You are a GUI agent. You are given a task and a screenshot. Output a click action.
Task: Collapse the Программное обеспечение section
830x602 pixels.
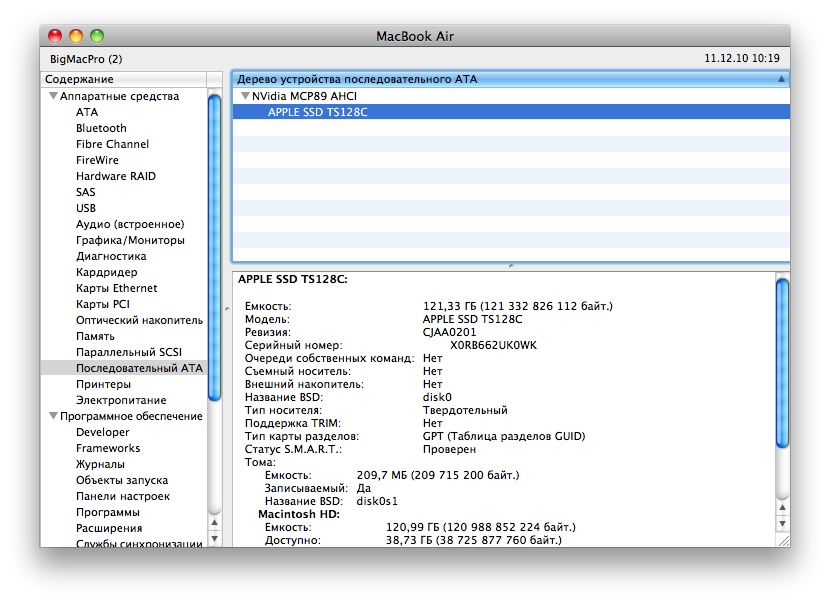(53, 417)
